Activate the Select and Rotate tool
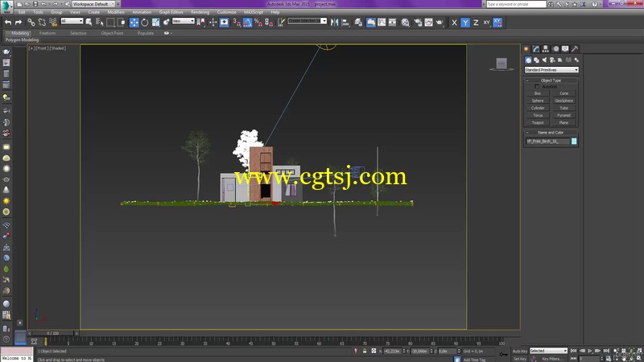 tap(145, 23)
